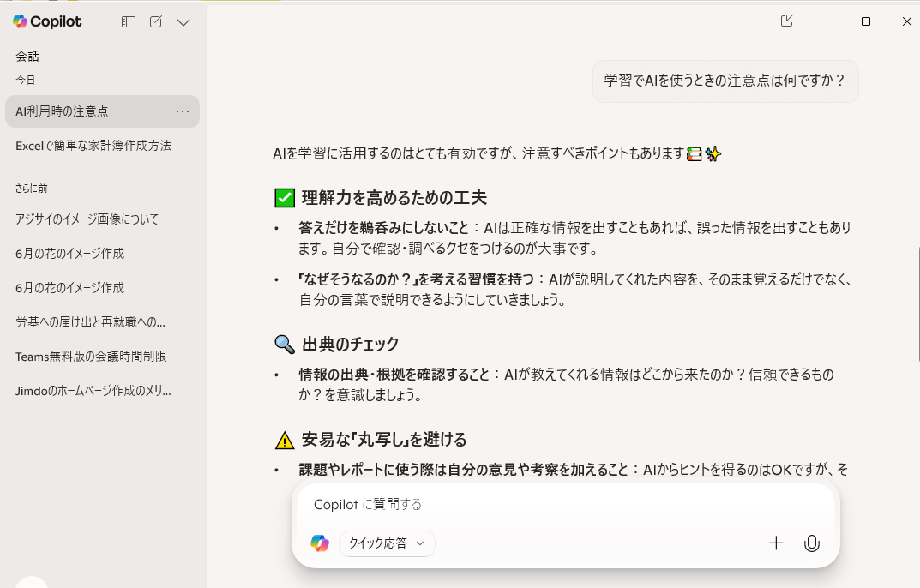Maximize the Copilot window
The height and width of the screenshot is (588, 920).
(x=865, y=21)
